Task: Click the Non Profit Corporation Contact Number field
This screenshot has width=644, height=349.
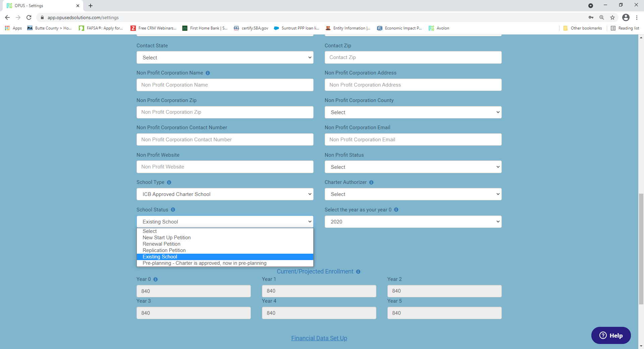Action: coord(225,140)
